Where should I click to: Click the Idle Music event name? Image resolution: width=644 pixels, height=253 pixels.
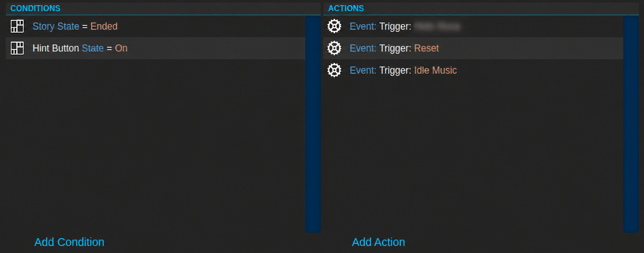click(x=435, y=70)
